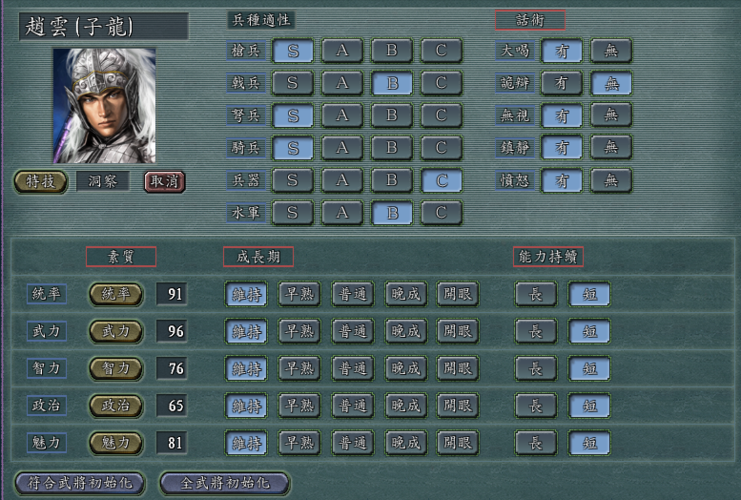
Task: Set 智力 growth period to 早熟
Action: (x=299, y=368)
